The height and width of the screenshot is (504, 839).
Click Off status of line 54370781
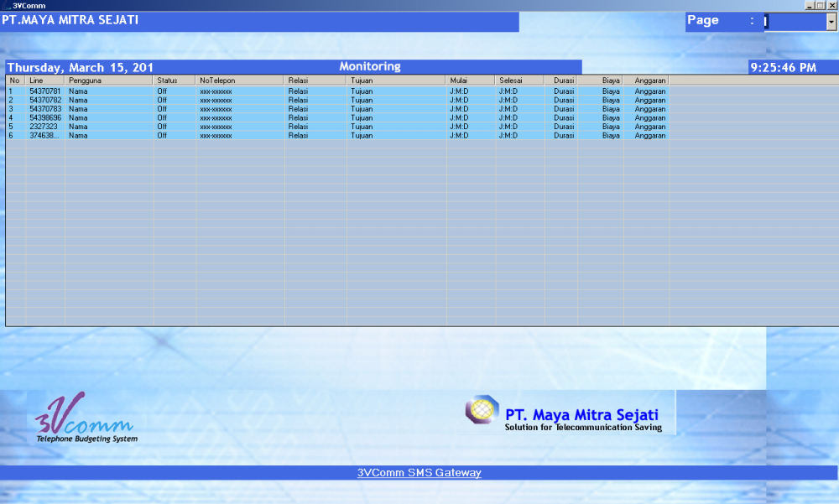(162, 91)
